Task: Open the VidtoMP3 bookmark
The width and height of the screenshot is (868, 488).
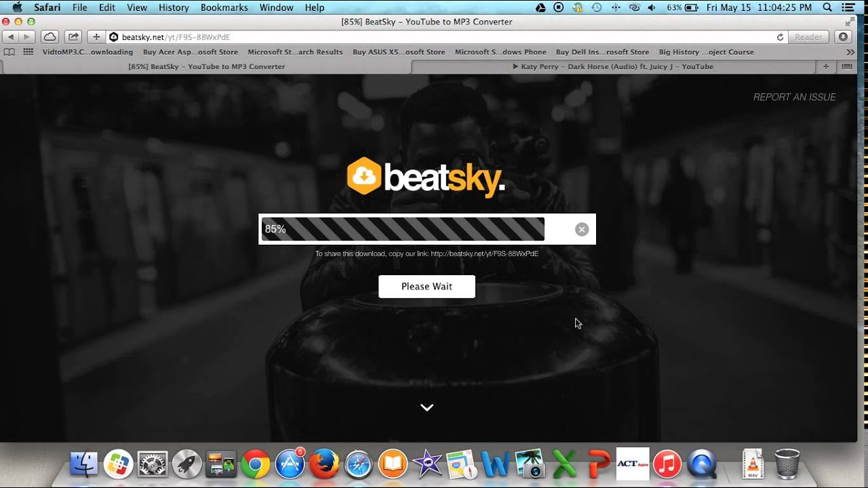Action: pyautogui.click(x=87, y=52)
